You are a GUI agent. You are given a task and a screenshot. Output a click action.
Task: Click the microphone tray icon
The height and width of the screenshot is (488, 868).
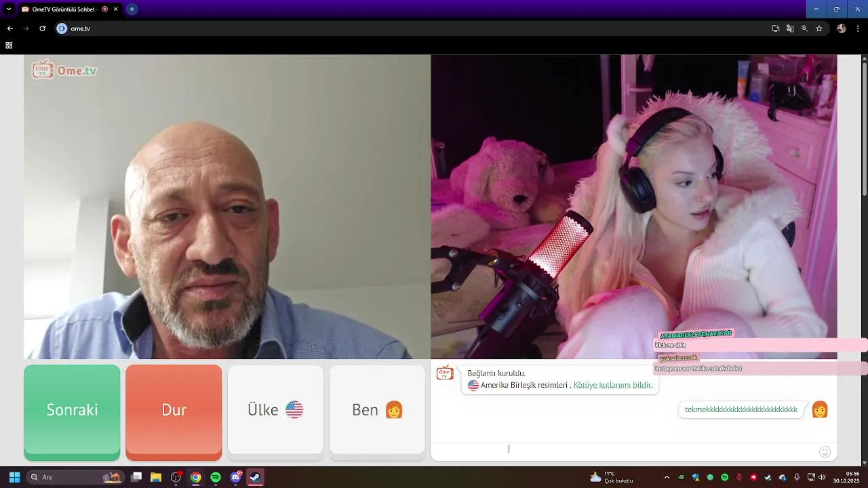[797, 477]
